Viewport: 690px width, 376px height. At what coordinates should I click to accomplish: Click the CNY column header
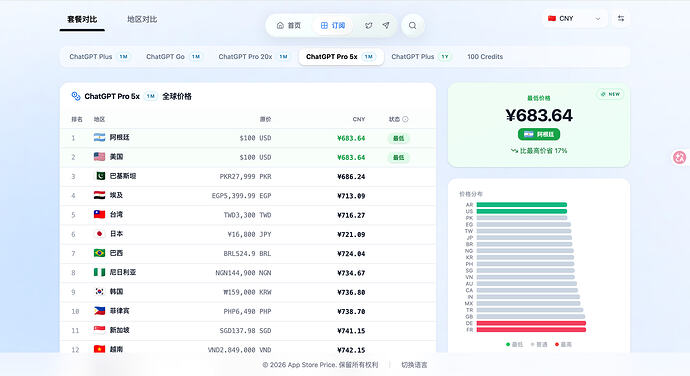[x=359, y=119]
